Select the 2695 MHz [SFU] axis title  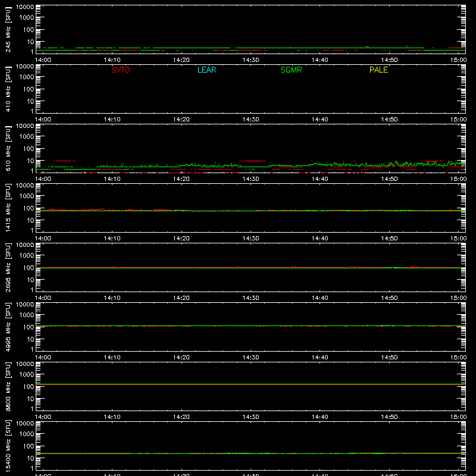pyautogui.click(x=8, y=267)
